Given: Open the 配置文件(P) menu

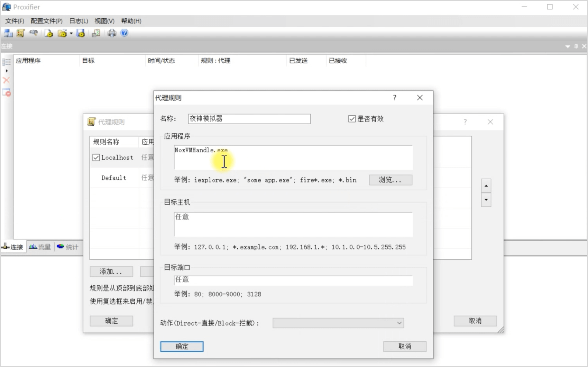Looking at the screenshot, I should point(47,21).
